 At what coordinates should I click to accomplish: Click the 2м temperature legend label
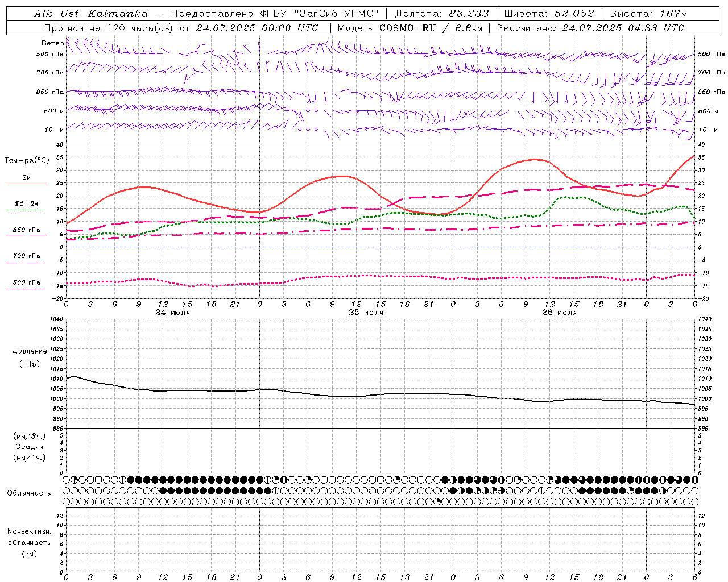27,177
